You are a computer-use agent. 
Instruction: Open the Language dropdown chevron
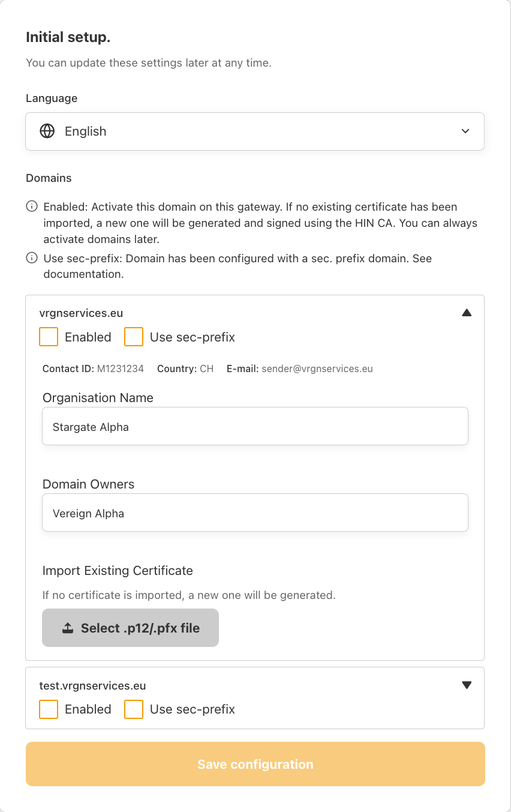pyautogui.click(x=465, y=131)
